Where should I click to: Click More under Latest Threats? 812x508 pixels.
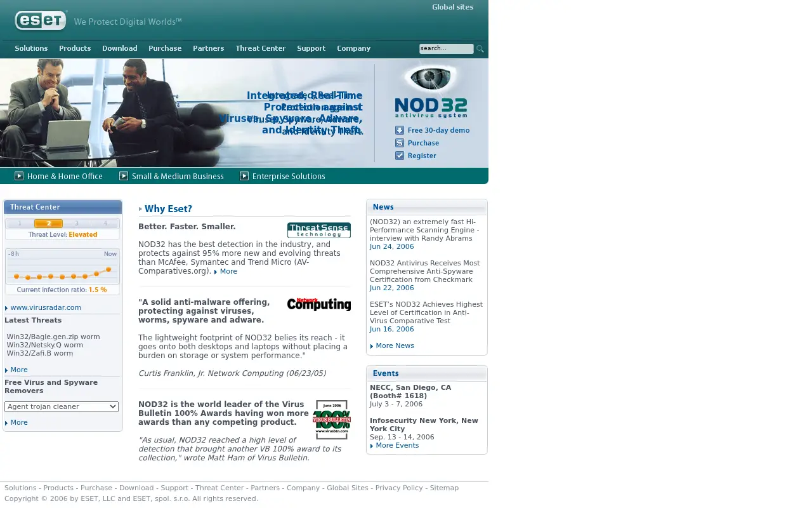click(19, 370)
